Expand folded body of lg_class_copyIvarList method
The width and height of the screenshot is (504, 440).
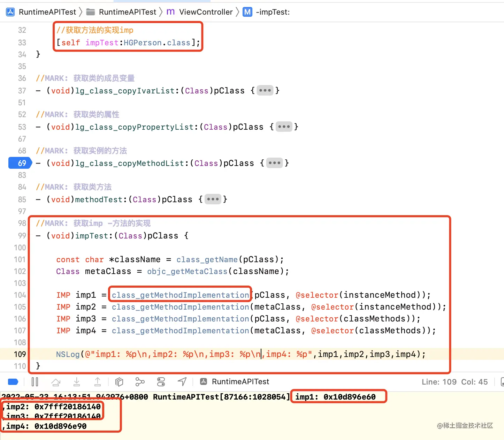[265, 91]
